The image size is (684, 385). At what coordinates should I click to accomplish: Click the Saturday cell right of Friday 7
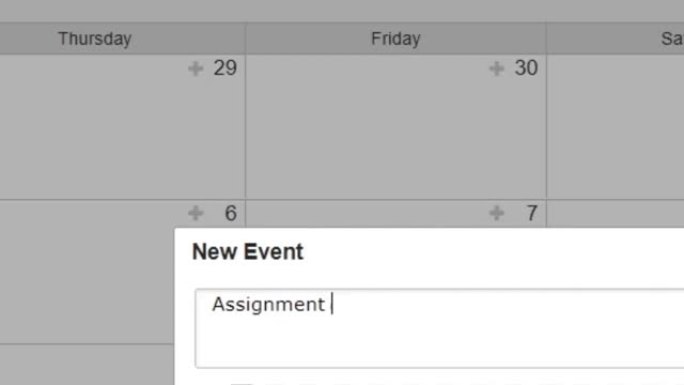click(615, 214)
